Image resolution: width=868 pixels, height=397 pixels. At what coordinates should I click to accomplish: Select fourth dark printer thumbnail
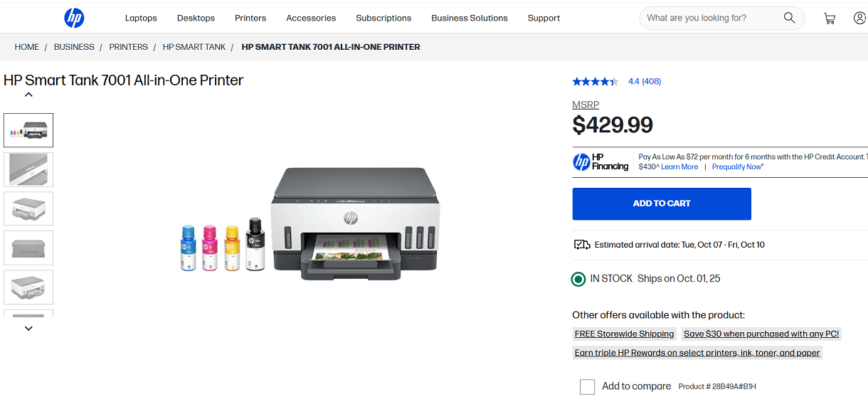(28, 248)
